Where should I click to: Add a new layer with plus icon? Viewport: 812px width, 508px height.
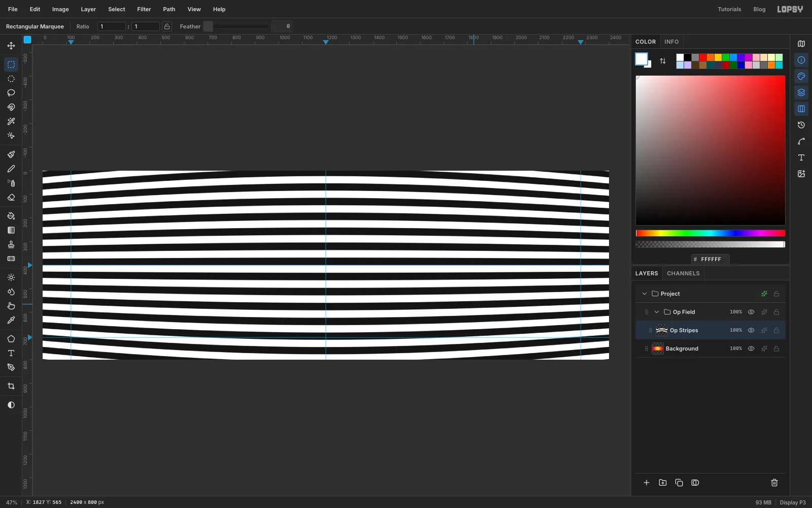click(647, 483)
